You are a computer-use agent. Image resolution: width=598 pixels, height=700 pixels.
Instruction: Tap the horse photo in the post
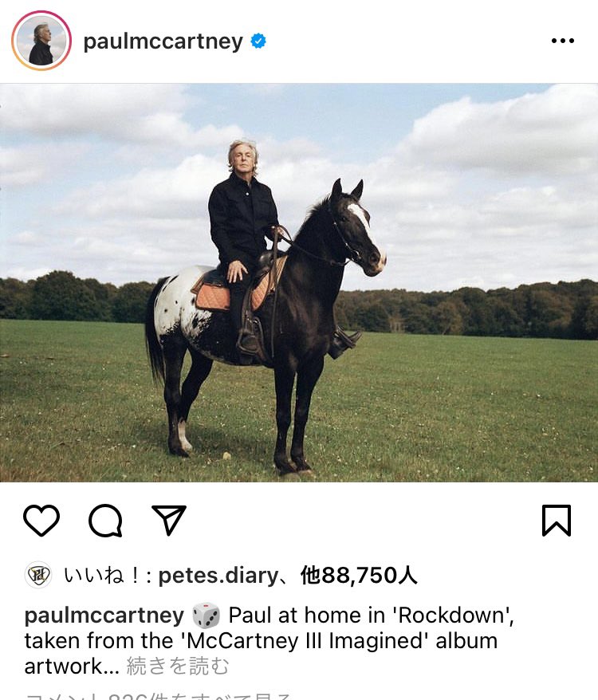point(299,282)
